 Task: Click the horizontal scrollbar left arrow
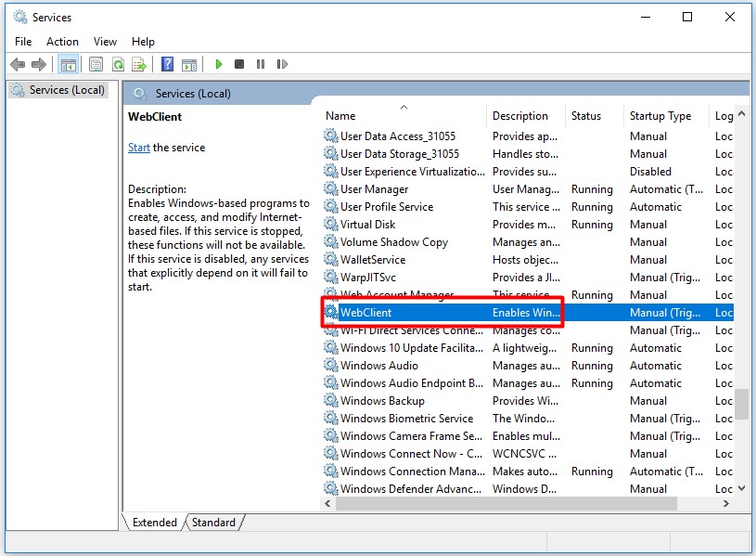coord(327,503)
